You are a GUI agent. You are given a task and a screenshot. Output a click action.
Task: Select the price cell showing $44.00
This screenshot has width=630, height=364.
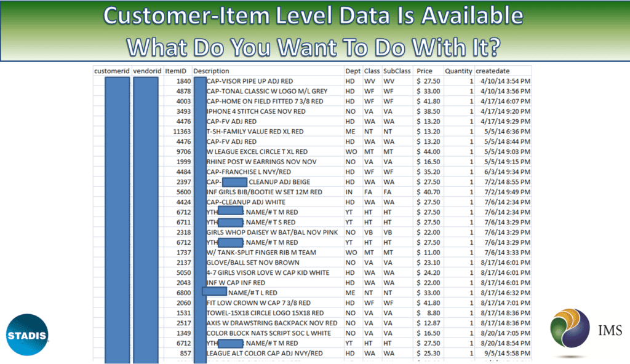(x=428, y=152)
